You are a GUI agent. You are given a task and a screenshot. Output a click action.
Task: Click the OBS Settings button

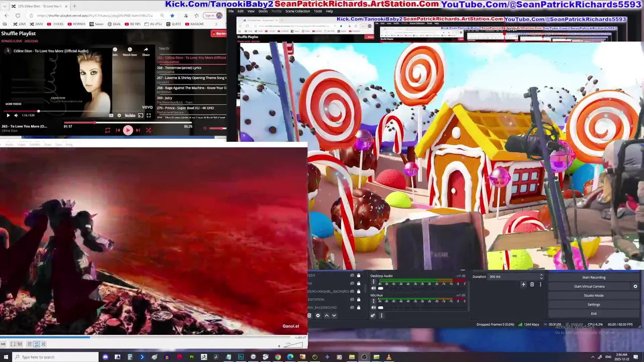point(594,305)
